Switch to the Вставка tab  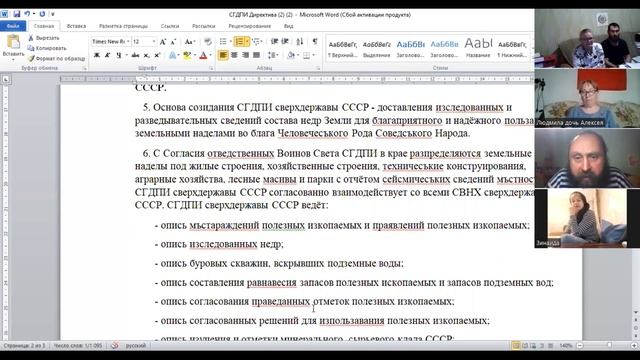click(x=76, y=26)
